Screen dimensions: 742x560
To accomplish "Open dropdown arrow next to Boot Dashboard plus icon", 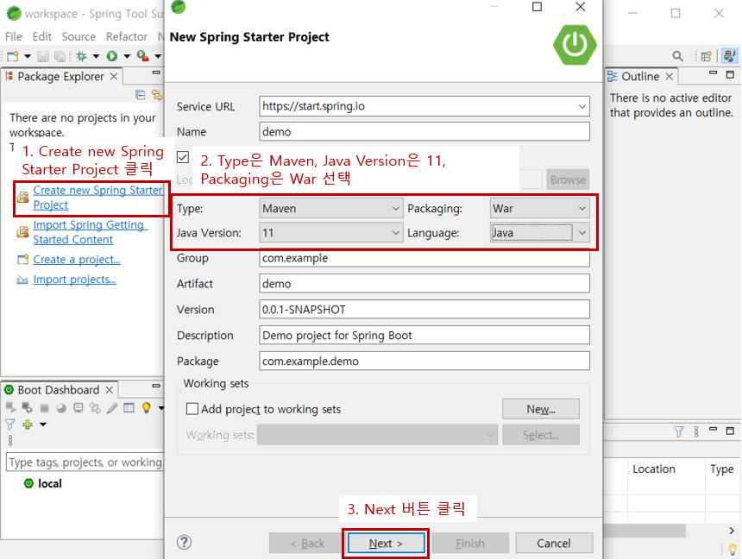I will (x=42, y=425).
